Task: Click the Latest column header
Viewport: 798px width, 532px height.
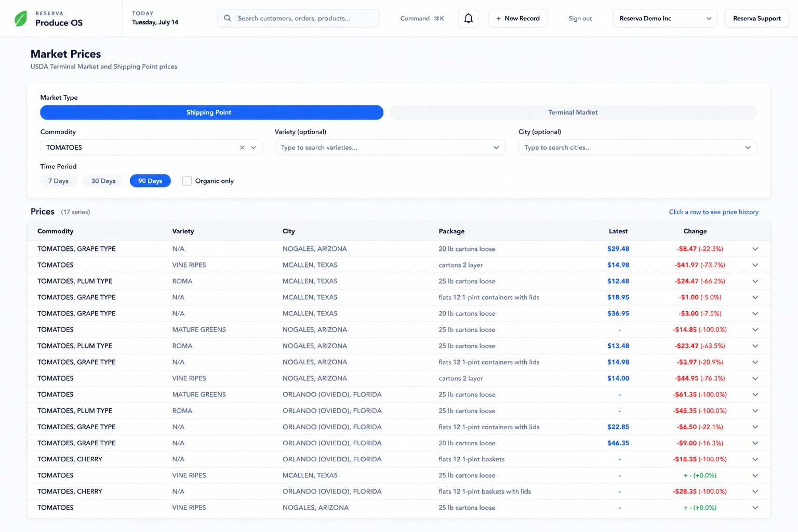Action: (x=618, y=231)
